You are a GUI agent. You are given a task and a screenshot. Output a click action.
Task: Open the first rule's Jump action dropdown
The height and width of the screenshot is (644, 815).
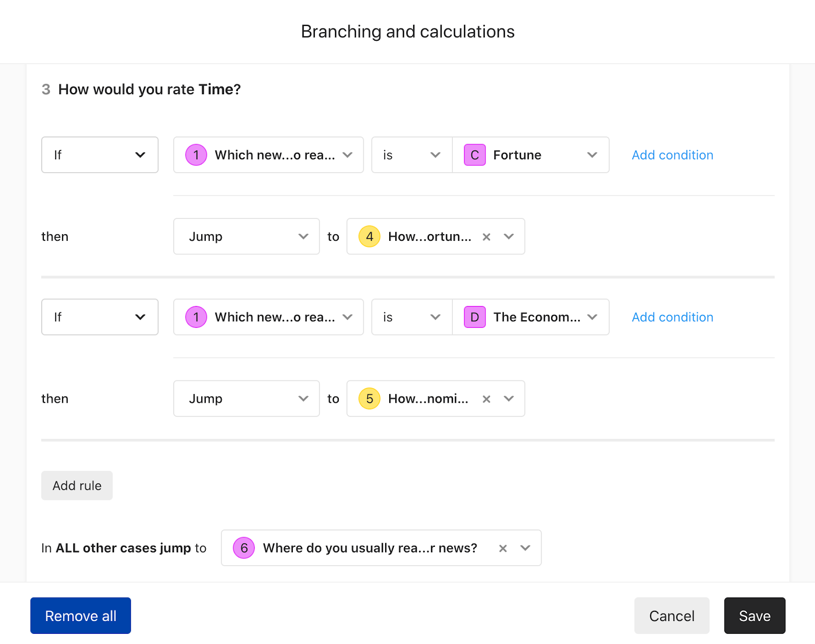(x=247, y=236)
